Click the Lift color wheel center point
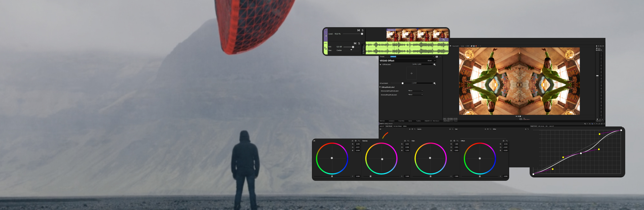 coord(332,158)
